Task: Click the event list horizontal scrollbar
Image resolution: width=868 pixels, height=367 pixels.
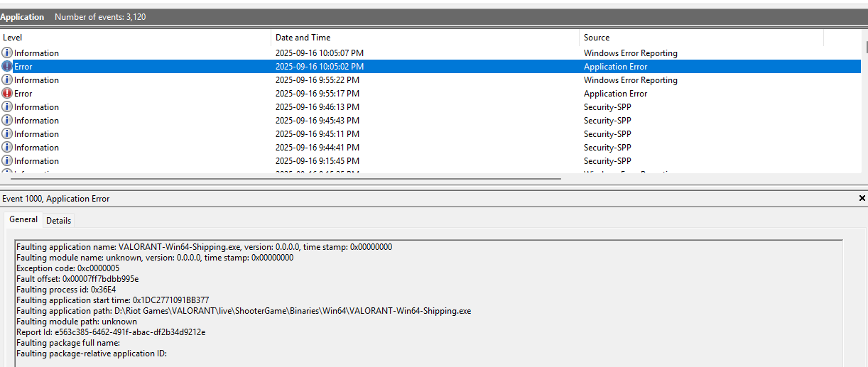Action: pyautogui.click(x=284, y=178)
